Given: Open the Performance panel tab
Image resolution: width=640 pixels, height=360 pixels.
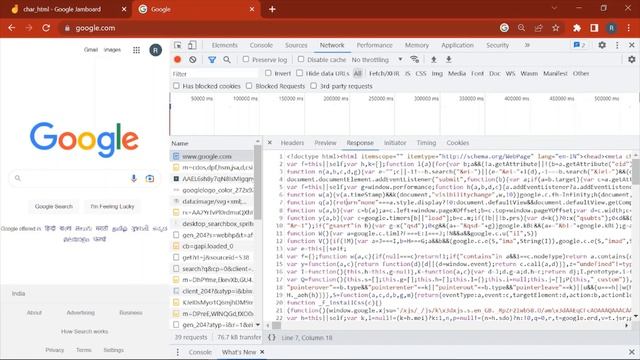Looking at the screenshot, I should pos(374,45).
